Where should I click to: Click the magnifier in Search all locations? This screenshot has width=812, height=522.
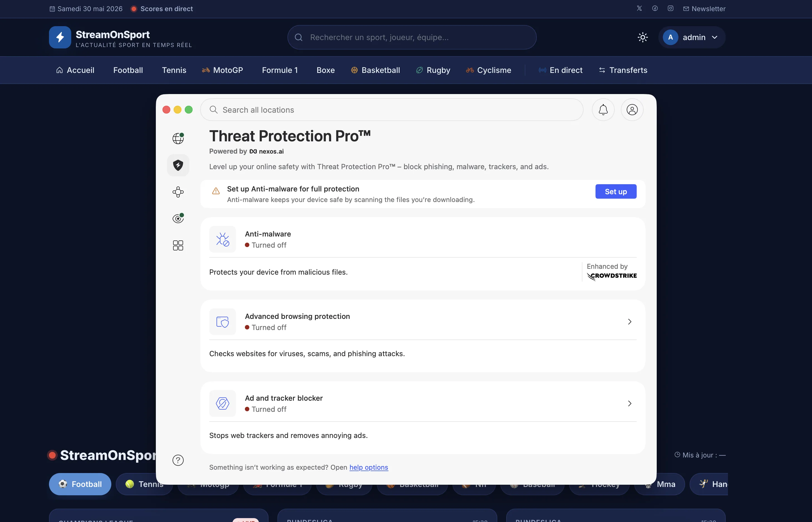213,109
